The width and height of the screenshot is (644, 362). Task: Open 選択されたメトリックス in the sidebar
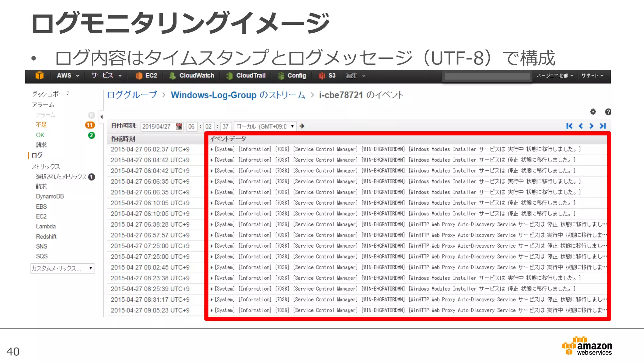(61, 177)
